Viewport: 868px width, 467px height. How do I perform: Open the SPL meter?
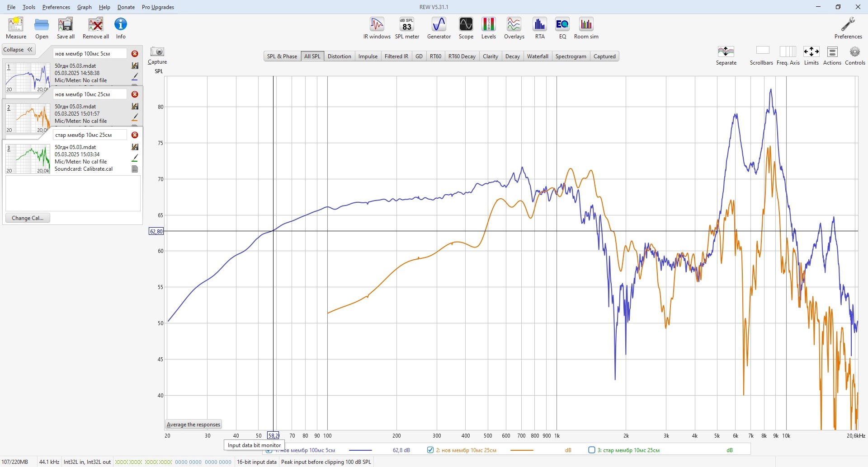click(407, 28)
